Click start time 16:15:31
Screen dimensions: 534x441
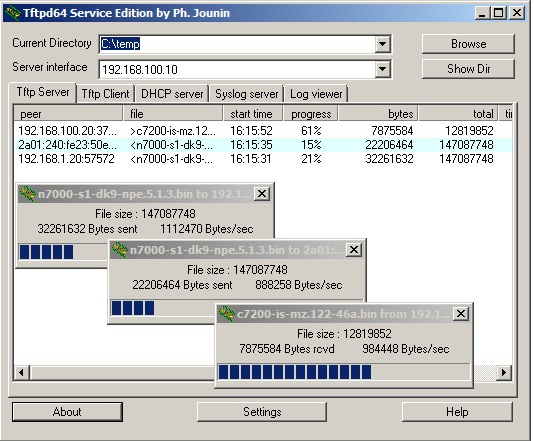click(x=251, y=159)
